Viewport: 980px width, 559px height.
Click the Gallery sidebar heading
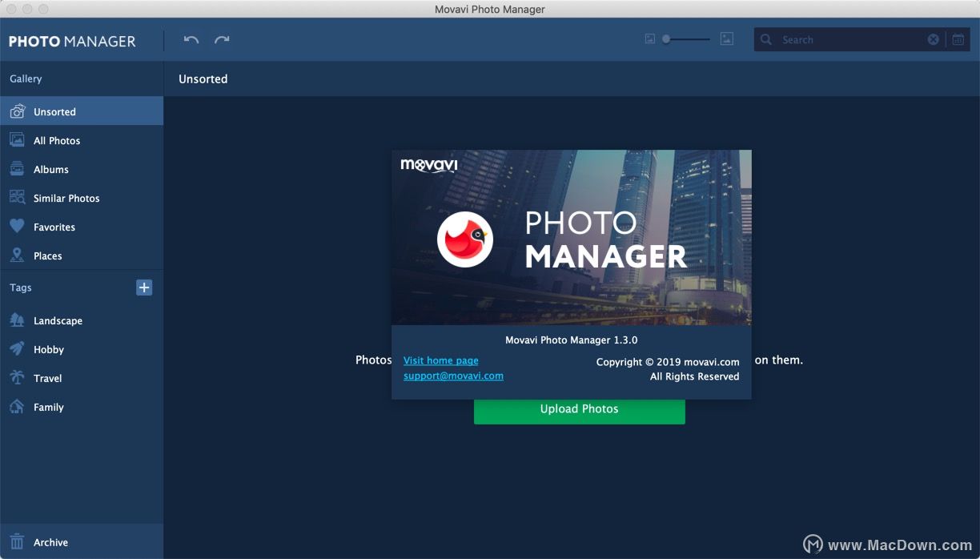[x=26, y=78]
